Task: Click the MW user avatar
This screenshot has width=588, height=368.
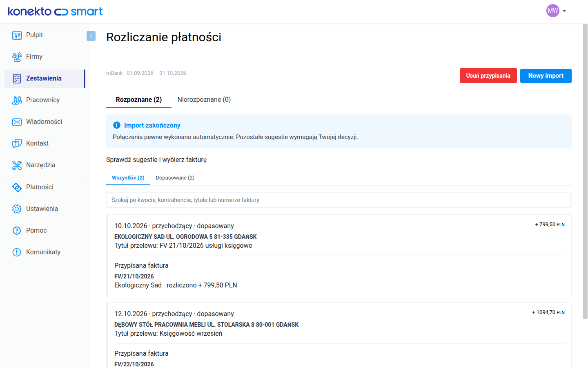Action: point(553,11)
